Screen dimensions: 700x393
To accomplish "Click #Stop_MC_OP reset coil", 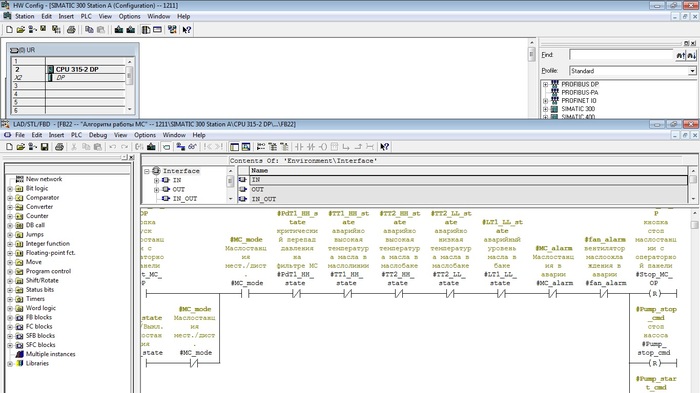I will (x=654, y=293).
